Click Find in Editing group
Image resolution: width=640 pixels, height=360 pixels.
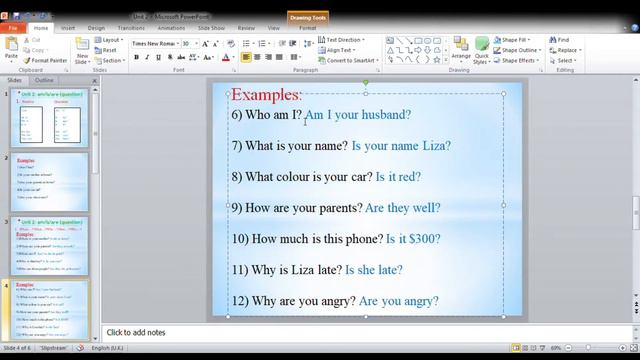point(559,40)
